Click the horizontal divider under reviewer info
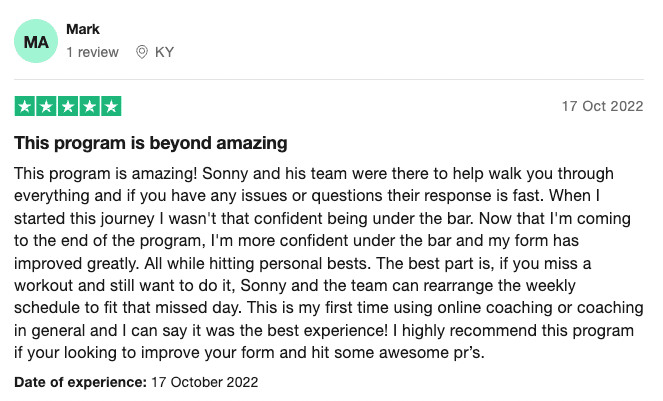The height and width of the screenshot is (401, 663). [x=329, y=79]
